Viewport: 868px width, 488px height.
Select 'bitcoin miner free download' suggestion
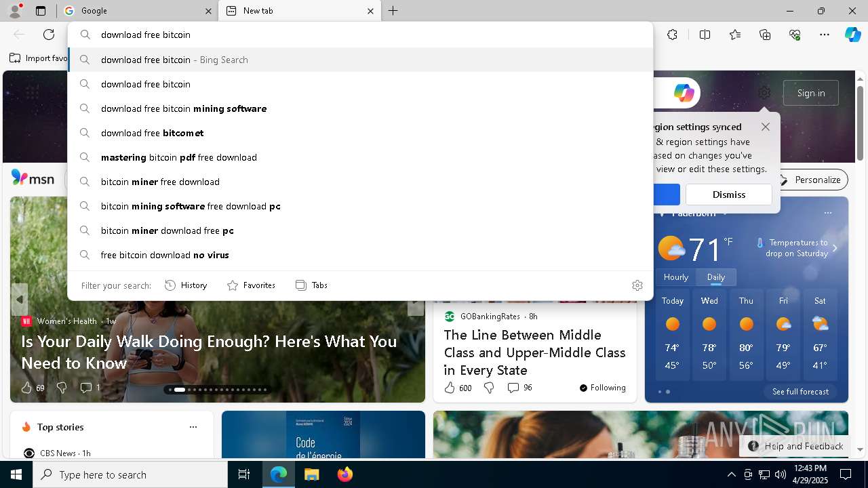point(360,182)
